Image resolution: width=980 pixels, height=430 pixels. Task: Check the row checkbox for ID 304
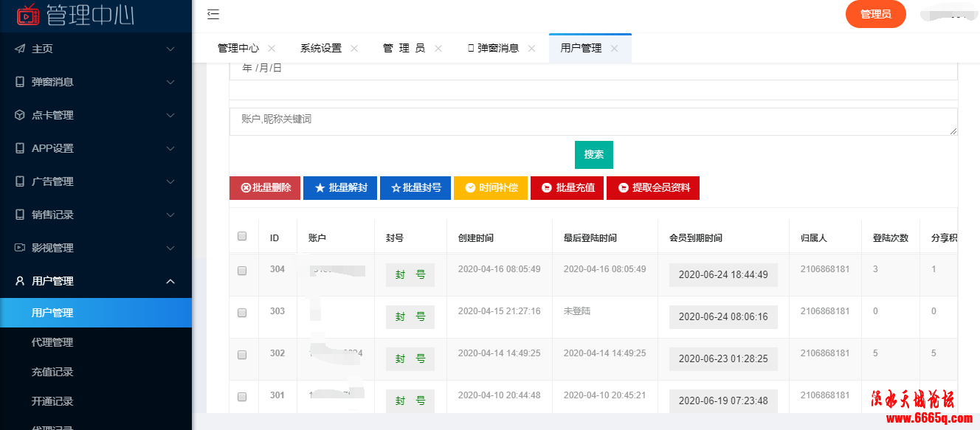click(x=242, y=271)
